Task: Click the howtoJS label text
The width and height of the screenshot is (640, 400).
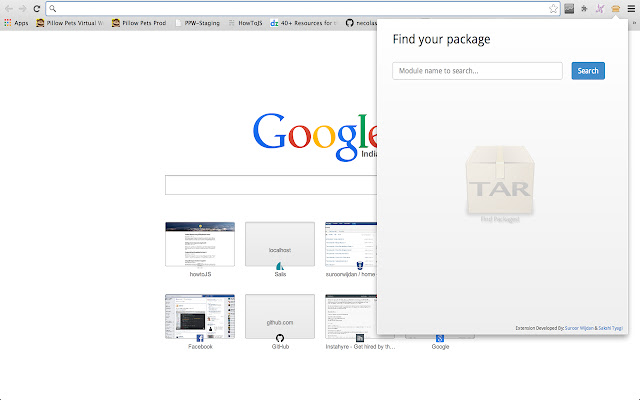Action: (x=200, y=274)
